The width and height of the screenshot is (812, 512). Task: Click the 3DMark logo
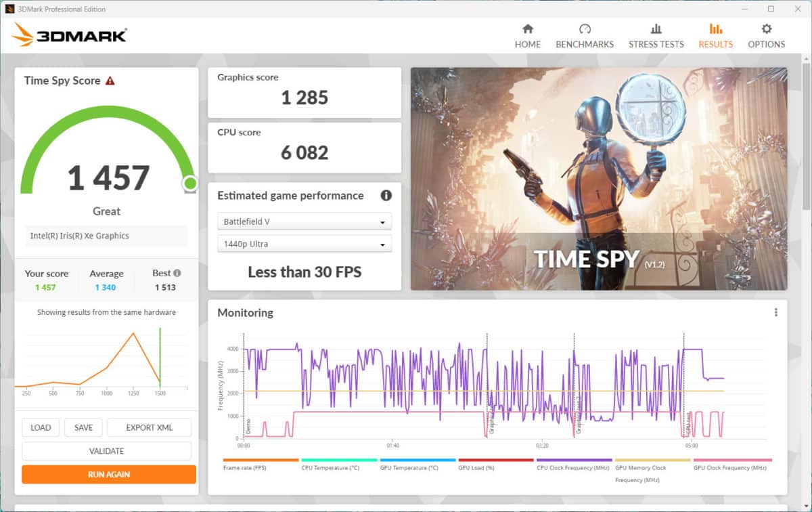point(70,35)
